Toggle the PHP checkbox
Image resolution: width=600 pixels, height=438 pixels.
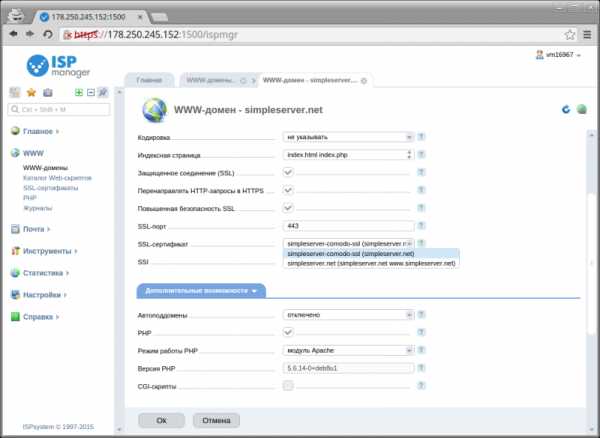click(288, 332)
